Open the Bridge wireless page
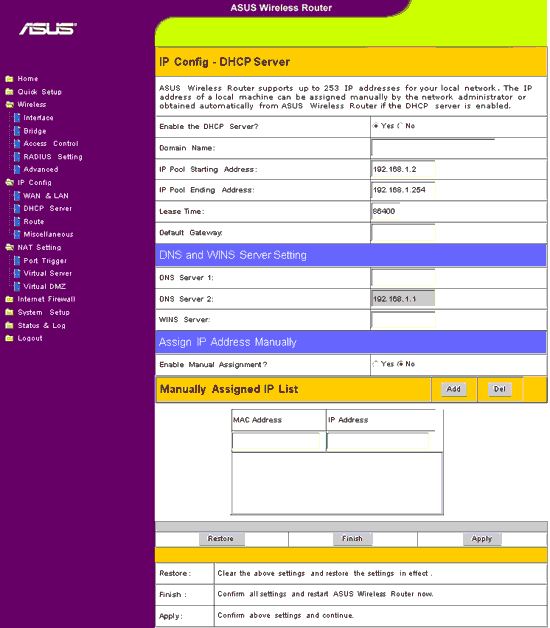Screen dimensions: 550x628 pos(35,131)
